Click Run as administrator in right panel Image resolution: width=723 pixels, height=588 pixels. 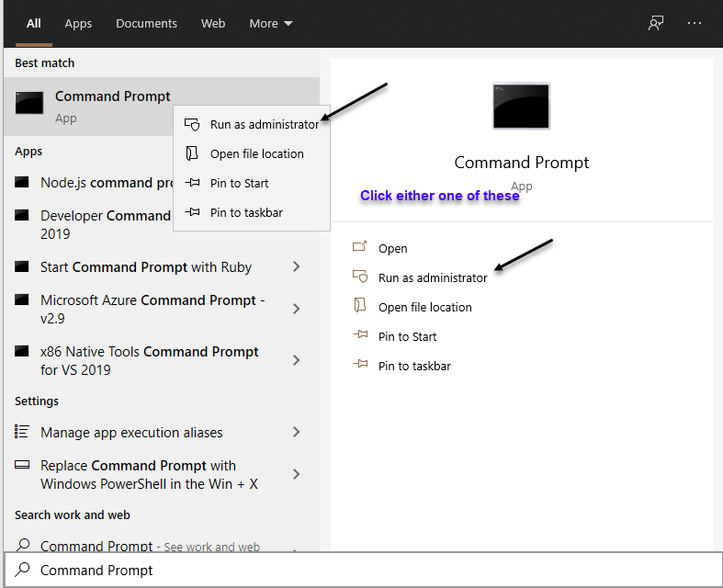[433, 277]
